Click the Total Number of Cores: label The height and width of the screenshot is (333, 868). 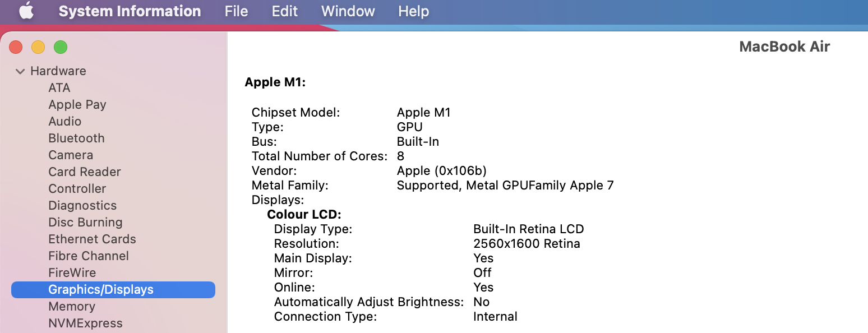320,156
